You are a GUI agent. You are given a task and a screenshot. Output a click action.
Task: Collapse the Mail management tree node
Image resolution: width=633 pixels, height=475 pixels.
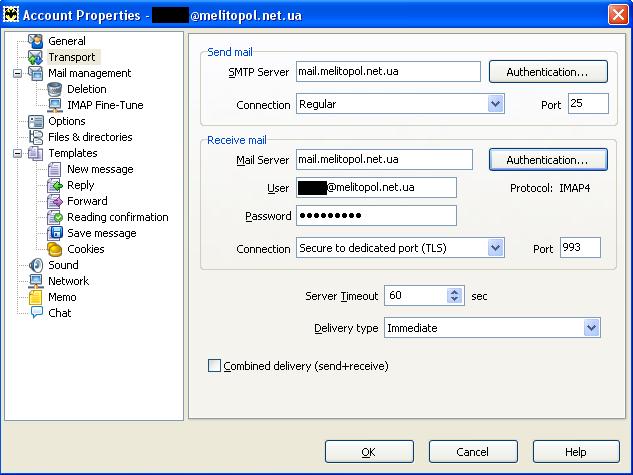tap(18, 73)
